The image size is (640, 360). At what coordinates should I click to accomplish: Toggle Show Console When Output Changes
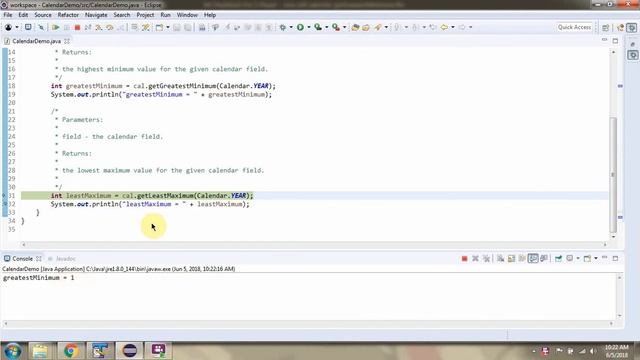coord(533,258)
